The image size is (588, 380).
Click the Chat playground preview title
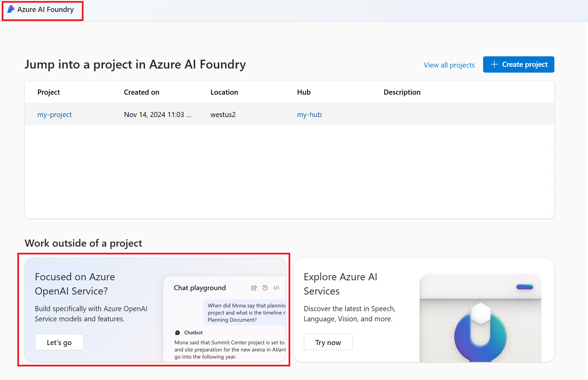tap(200, 288)
